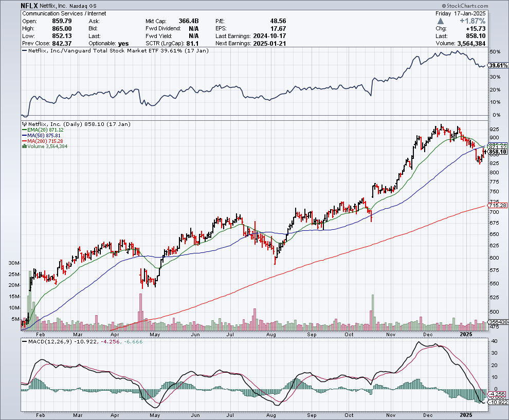Click the gray up-triangle change indicator

[x=441, y=21]
